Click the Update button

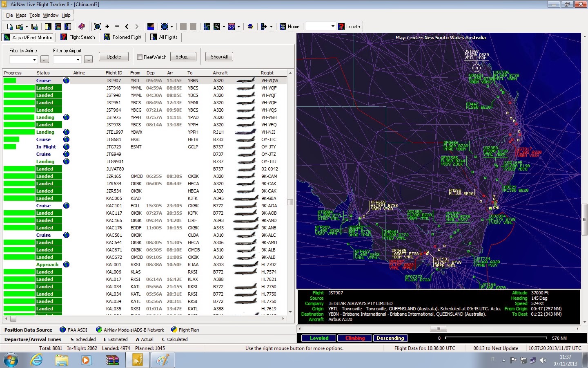[x=114, y=57]
